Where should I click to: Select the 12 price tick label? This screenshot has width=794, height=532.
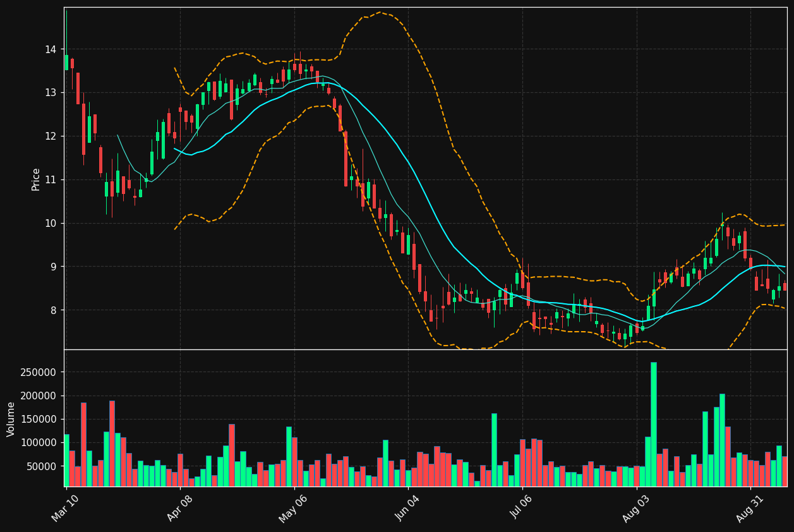click(51, 136)
